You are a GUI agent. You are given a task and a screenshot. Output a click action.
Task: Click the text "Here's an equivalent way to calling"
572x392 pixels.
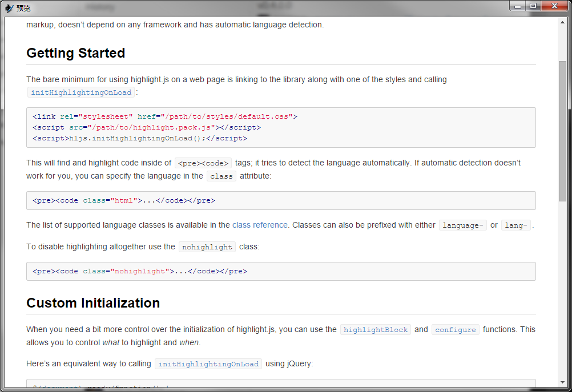[x=88, y=363]
